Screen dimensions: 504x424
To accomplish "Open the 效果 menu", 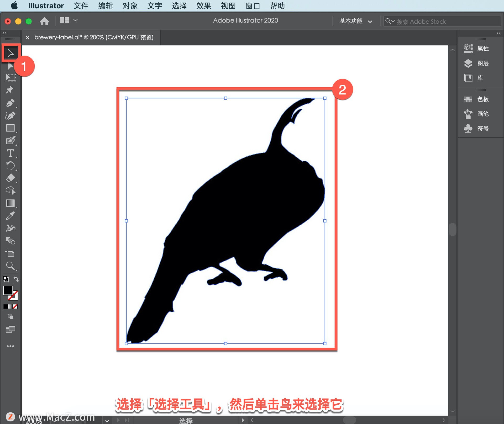I will coord(204,6).
